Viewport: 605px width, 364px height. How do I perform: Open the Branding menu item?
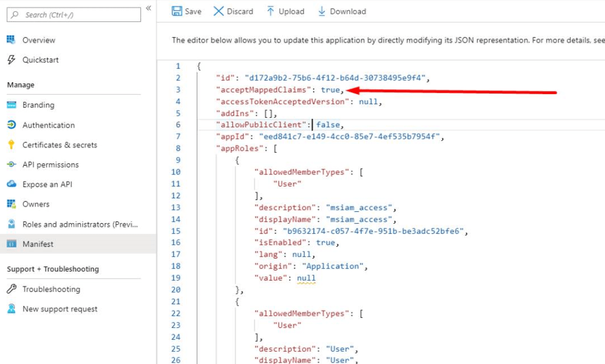click(38, 105)
